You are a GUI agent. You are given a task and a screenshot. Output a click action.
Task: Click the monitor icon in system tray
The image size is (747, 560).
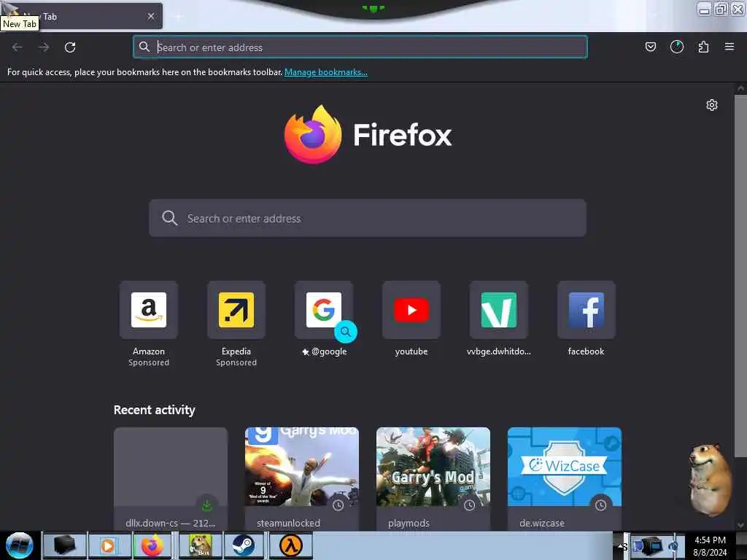[x=650, y=545]
